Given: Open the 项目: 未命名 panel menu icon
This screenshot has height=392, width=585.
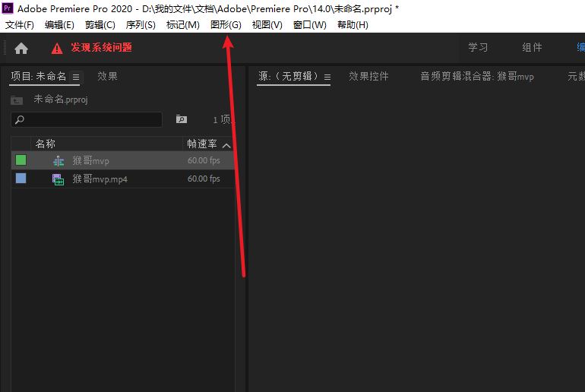Looking at the screenshot, I should click(x=76, y=77).
